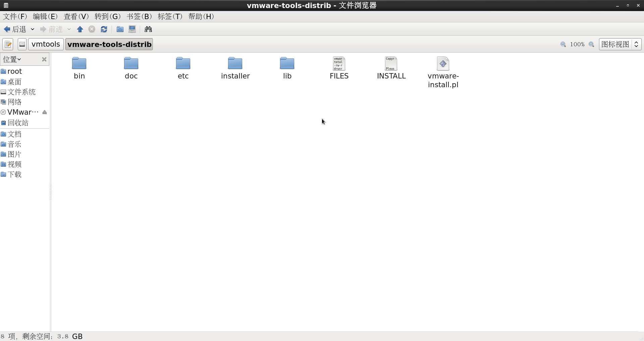
Task: Select the lib folder icon
Action: 287,63
